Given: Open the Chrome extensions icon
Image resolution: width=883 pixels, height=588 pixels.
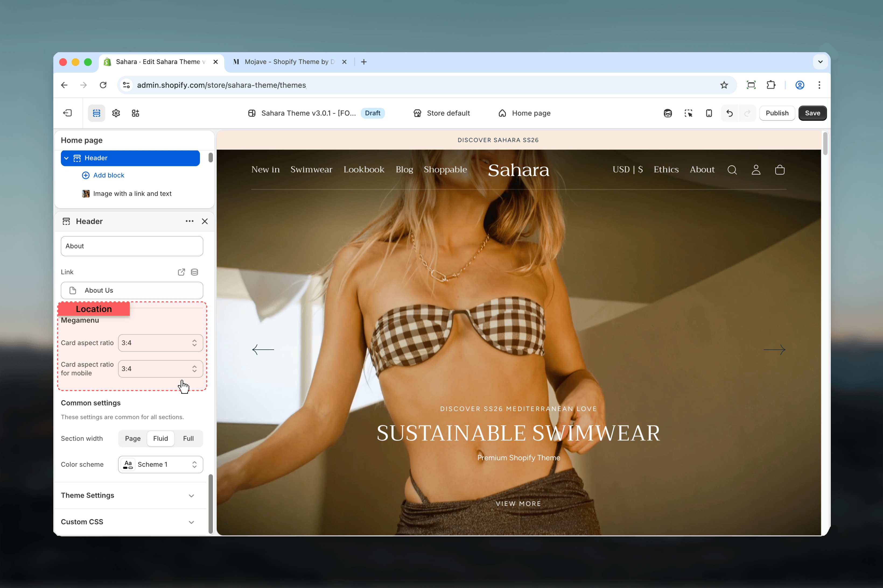Looking at the screenshot, I should (771, 85).
